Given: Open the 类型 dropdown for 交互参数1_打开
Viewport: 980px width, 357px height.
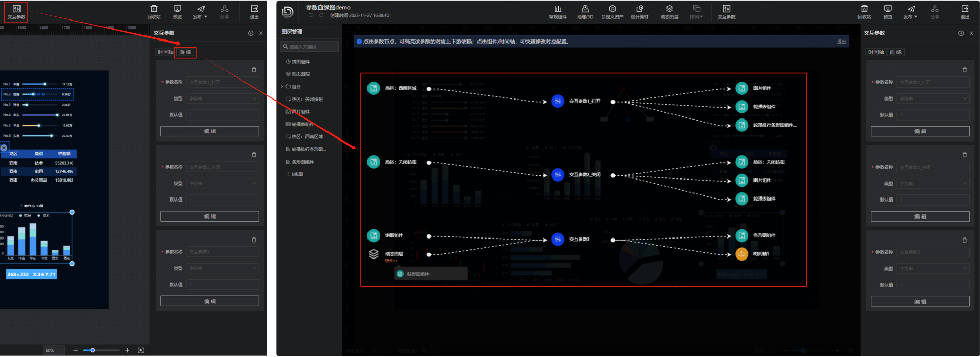Looking at the screenshot, I should coord(933,98).
